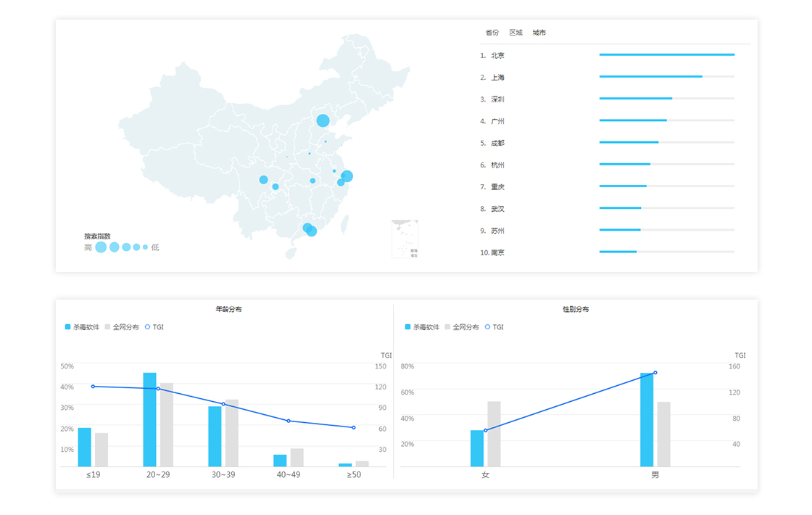Screen dimensions: 812x515
Task: Click the largest circle in 搜索指数 legend
Action: [101, 247]
